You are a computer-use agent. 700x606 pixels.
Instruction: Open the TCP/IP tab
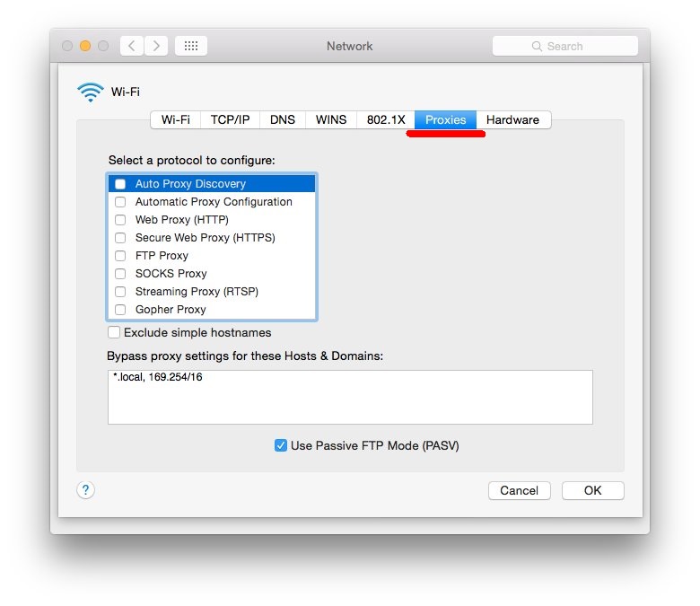coord(230,119)
